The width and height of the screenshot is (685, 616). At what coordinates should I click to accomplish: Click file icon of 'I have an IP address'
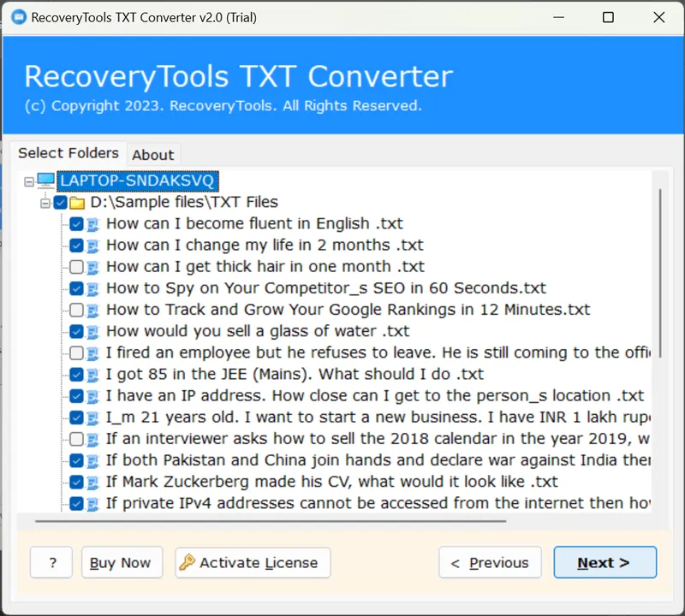(x=92, y=396)
